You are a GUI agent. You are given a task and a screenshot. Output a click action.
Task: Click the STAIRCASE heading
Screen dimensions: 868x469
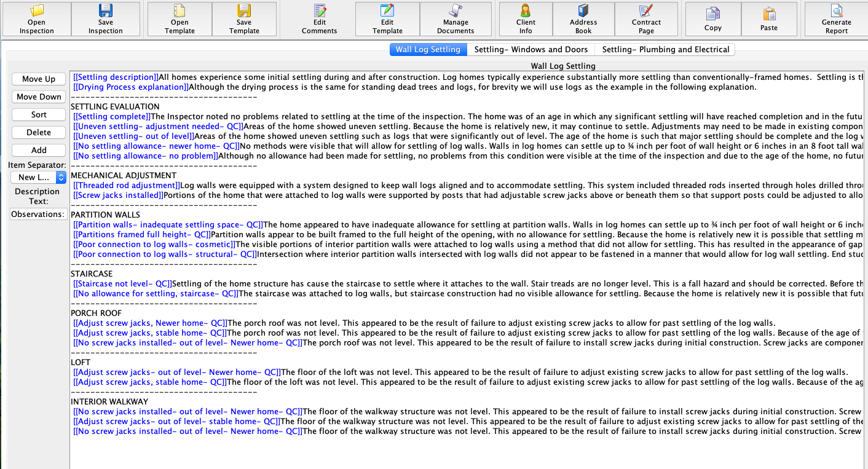point(92,274)
